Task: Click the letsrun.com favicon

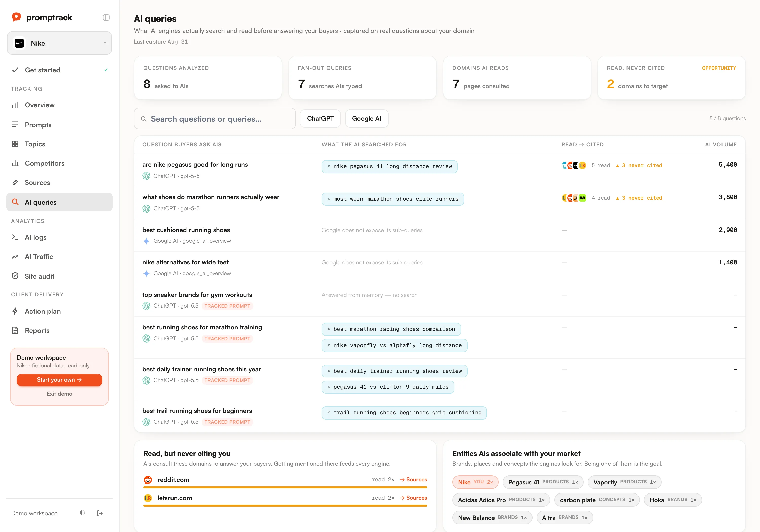Action: click(x=148, y=498)
